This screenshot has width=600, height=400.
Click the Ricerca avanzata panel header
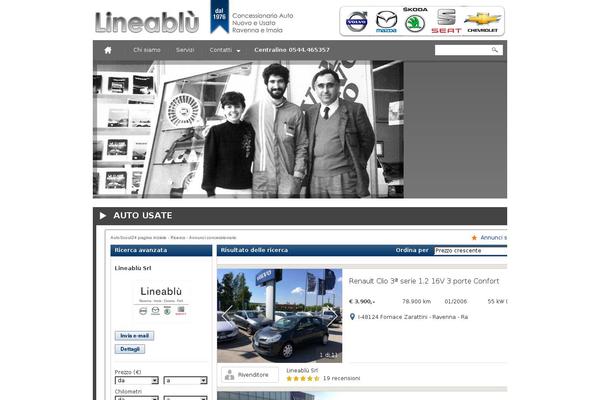coord(161,250)
